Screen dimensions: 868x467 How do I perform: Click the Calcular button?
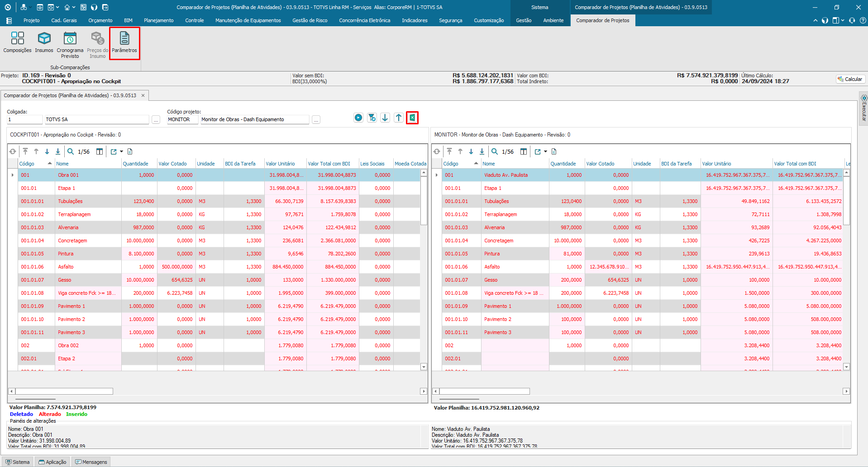click(850, 79)
